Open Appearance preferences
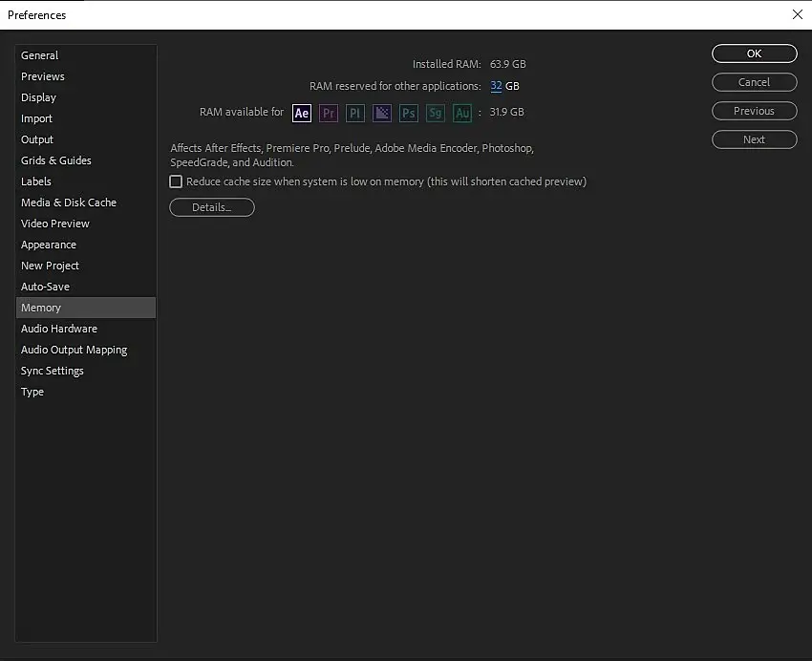 (86, 245)
